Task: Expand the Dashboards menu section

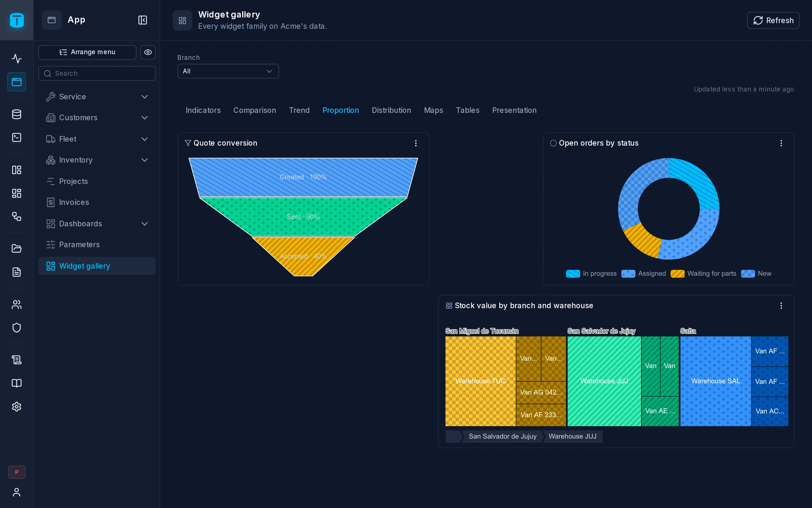Action: 97,224
